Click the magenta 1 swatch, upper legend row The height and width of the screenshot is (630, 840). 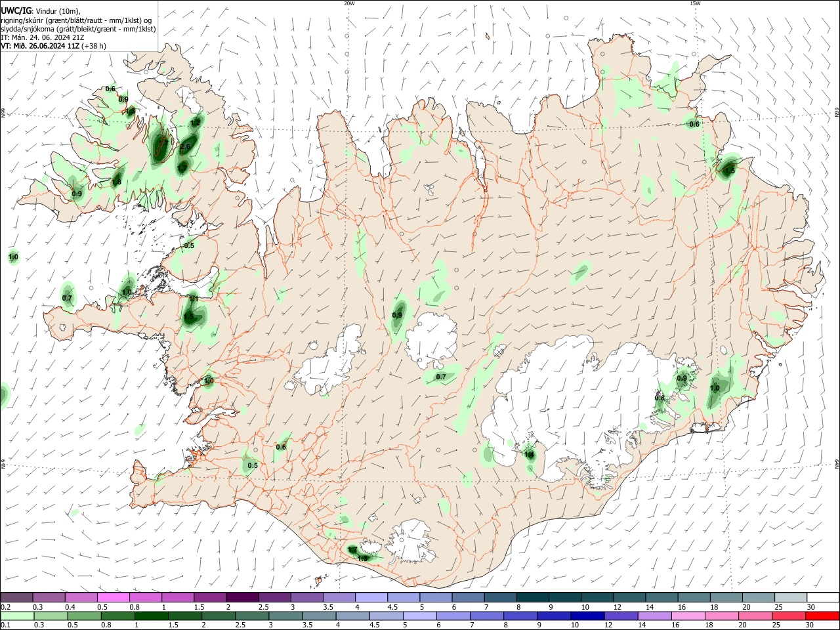(x=178, y=598)
